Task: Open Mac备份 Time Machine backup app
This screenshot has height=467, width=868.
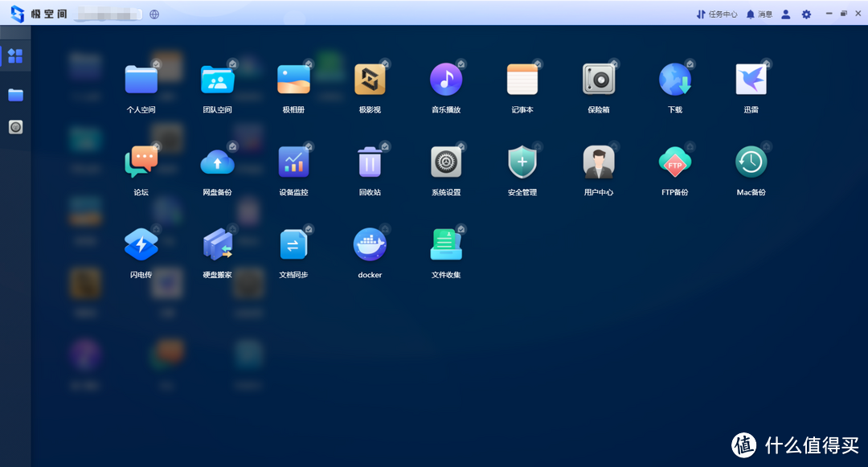Action: [751, 162]
